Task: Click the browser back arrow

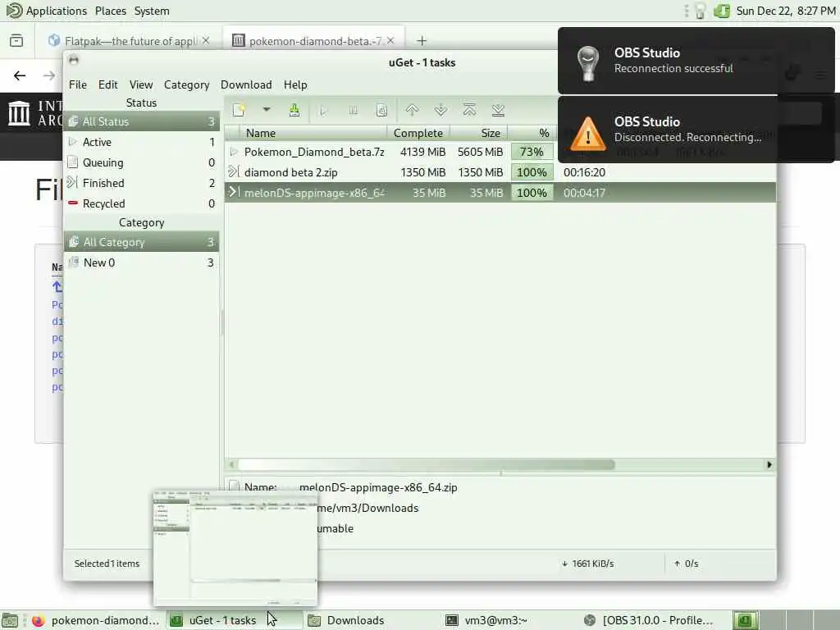Action: pyautogui.click(x=20, y=75)
